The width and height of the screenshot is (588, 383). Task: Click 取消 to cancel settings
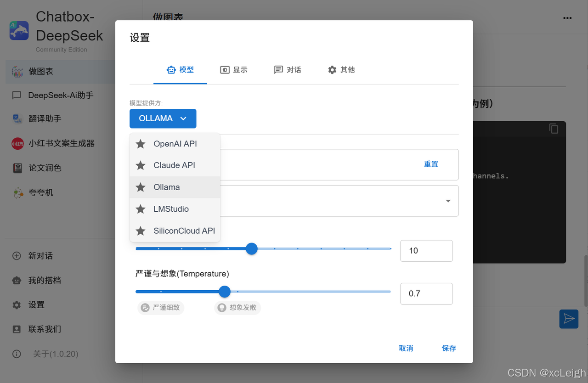(x=406, y=348)
